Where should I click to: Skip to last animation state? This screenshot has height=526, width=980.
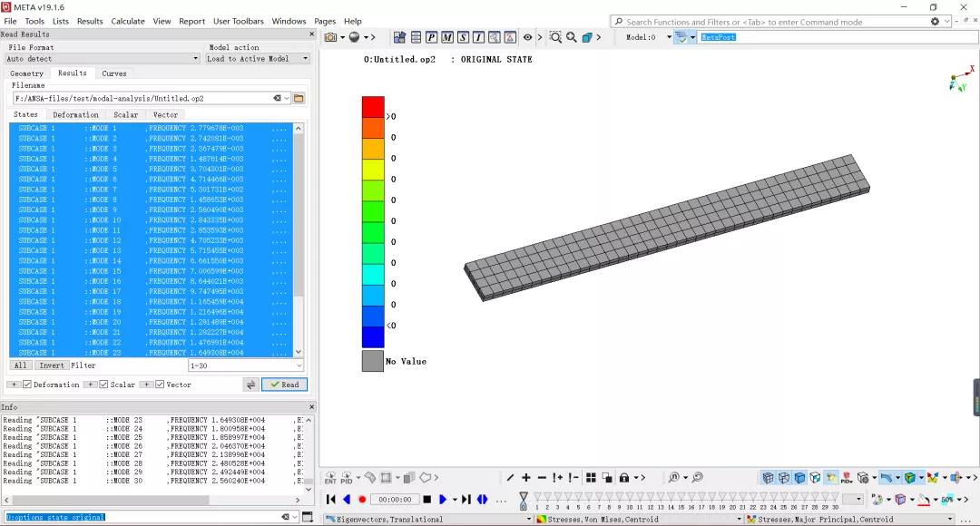pos(466,499)
